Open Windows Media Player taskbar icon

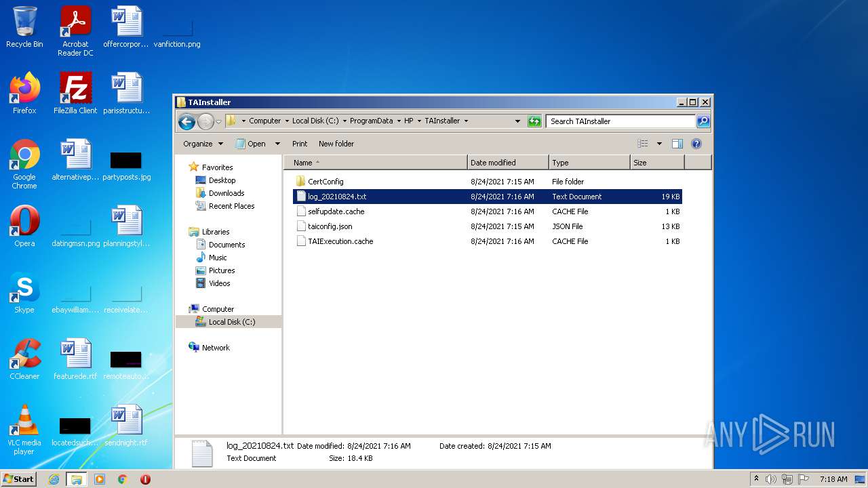(100, 479)
